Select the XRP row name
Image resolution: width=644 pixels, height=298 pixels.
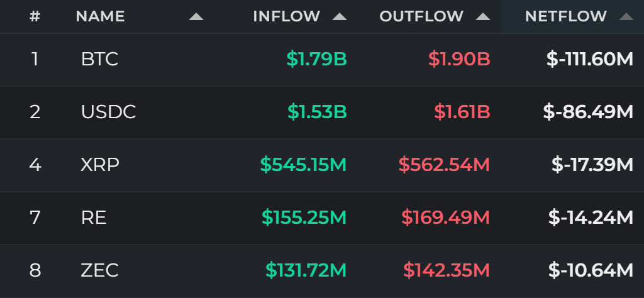coord(100,165)
